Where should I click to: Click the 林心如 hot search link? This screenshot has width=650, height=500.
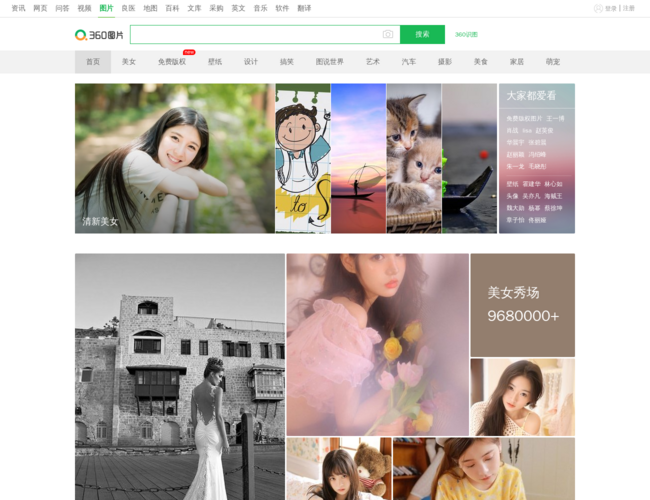click(553, 184)
